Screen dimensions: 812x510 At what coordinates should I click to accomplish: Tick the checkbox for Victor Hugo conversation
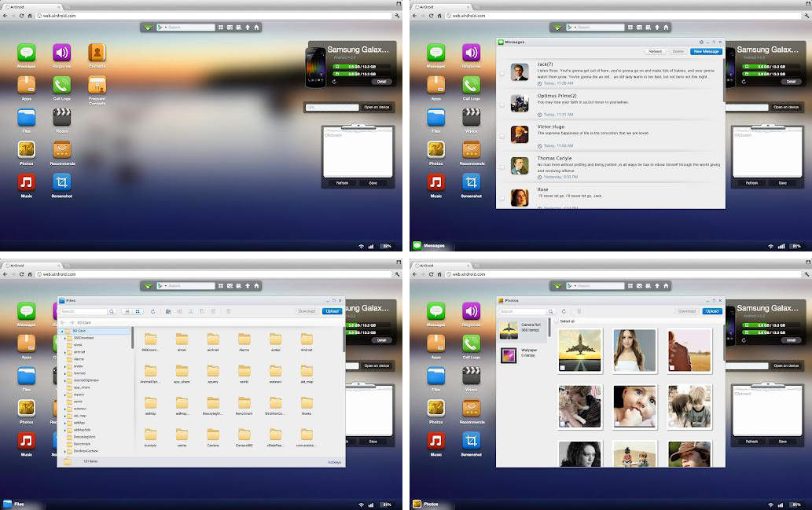(x=502, y=136)
